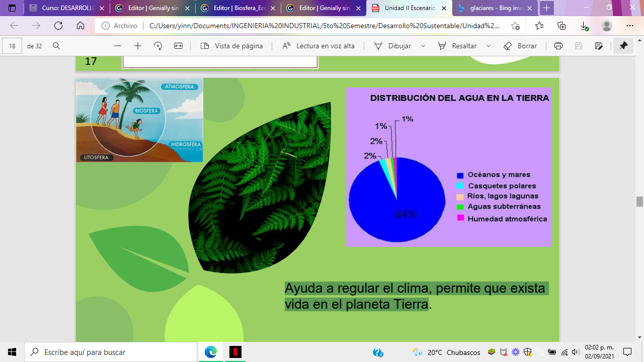Zoom in the PDF with plus icon
Screen dimensions: 644x362
click(138, 46)
